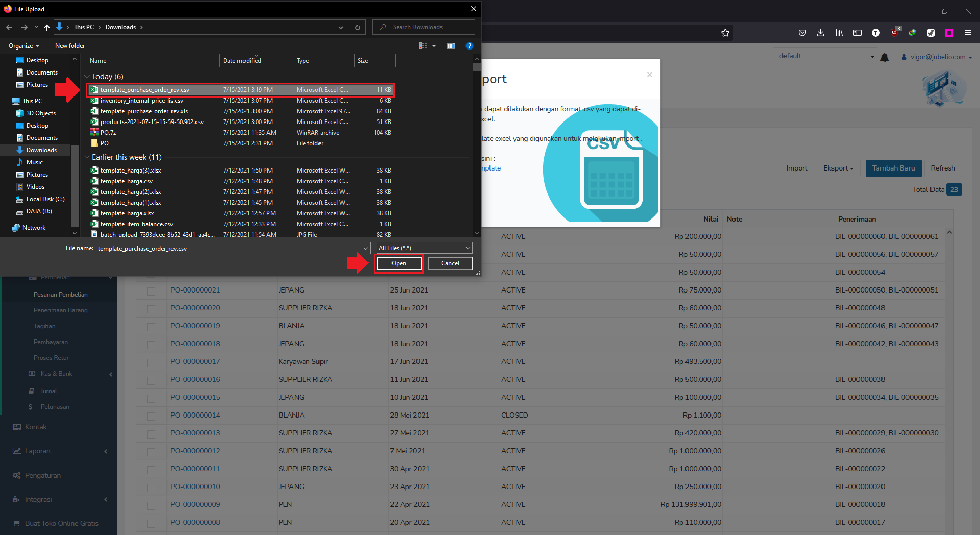Click File name input field
Viewport: 980px width, 535px height.
229,249
